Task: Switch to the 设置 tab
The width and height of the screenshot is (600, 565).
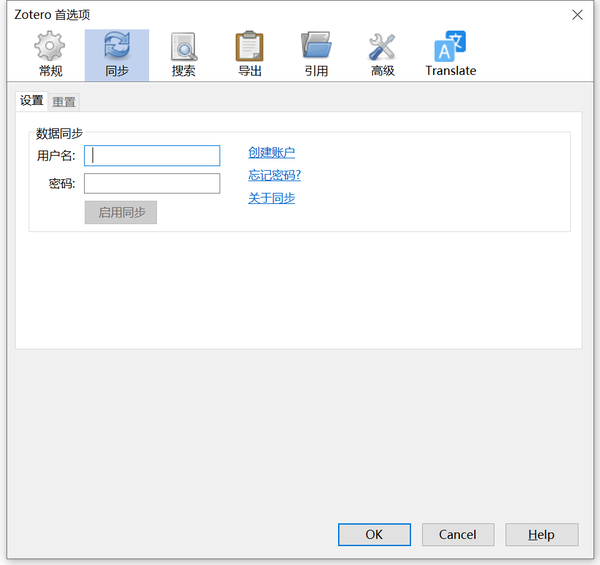Action: click(32, 101)
